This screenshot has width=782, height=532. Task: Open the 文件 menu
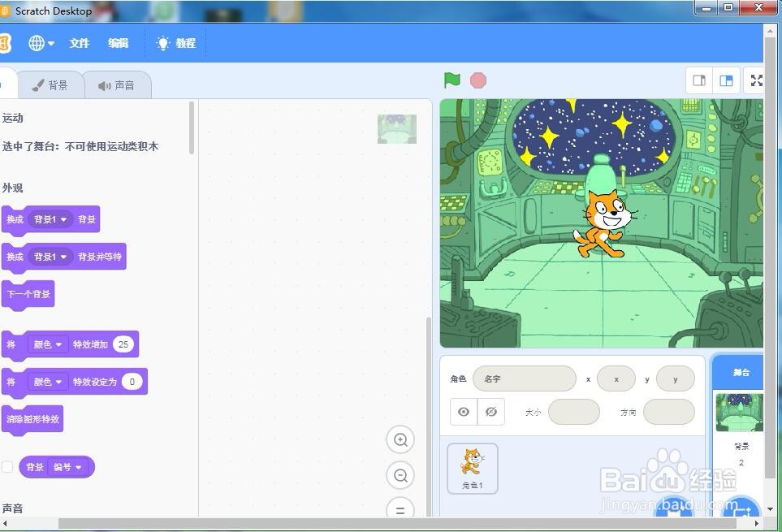coord(80,43)
